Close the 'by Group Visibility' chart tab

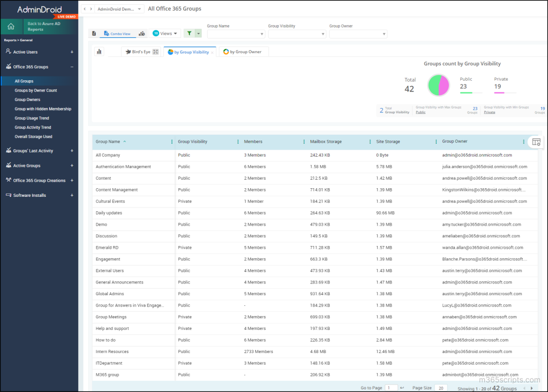pos(212,52)
